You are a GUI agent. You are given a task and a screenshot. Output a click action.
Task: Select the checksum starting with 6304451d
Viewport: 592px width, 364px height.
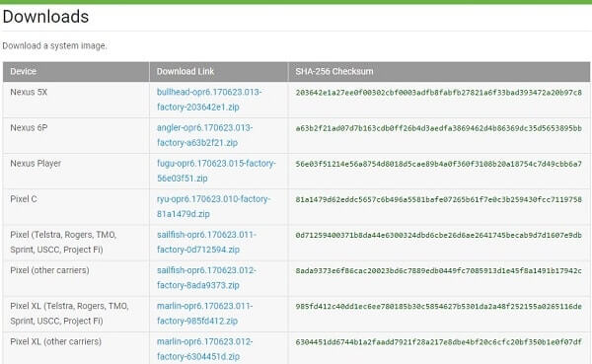click(439, 342)
